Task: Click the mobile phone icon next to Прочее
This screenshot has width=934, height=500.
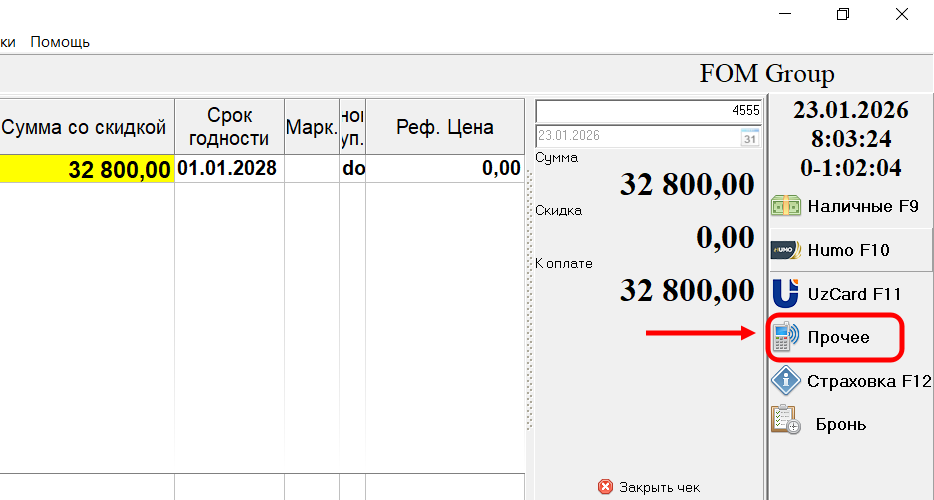Action: pos(786,337)
